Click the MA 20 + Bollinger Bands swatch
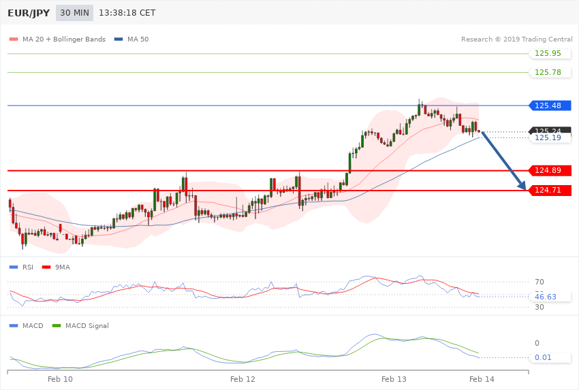Screen dimensions: 579x392 (x=14, y=39)
